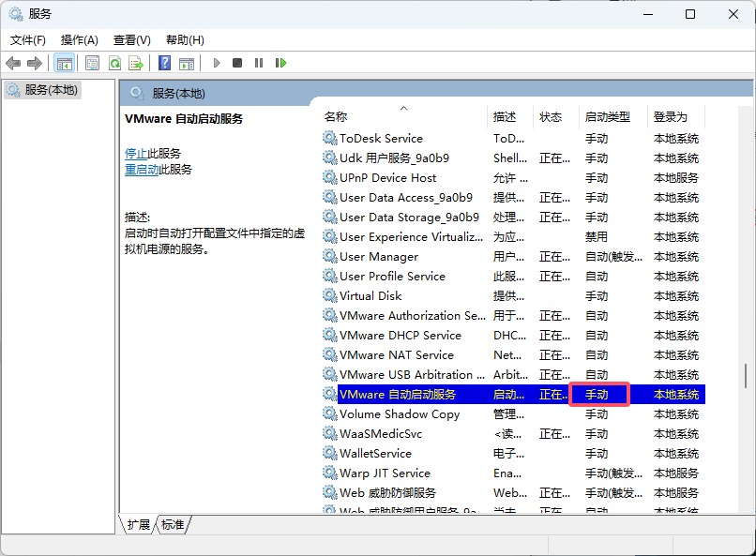This screenshot has height=556, width=756.
Task: Click the Show/Hide Console Tree icon
Action: (64, 63)
